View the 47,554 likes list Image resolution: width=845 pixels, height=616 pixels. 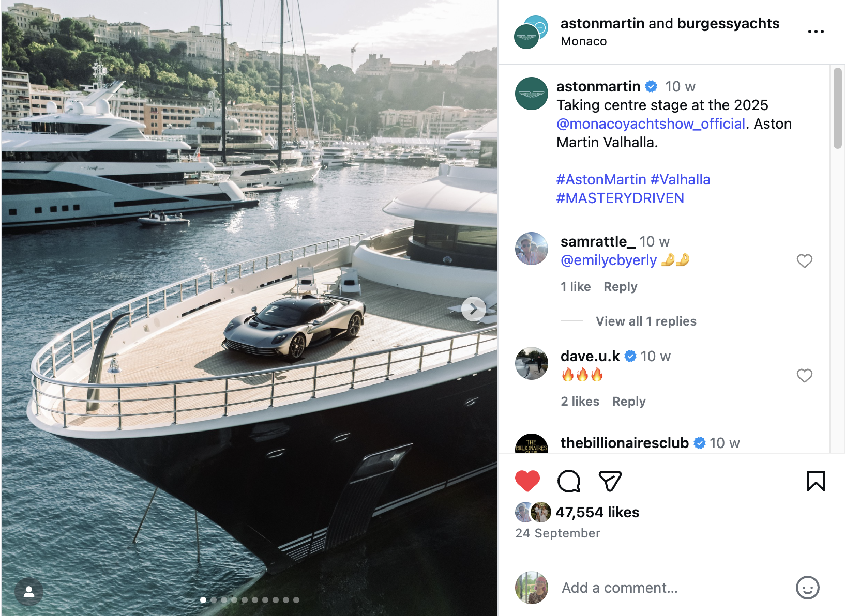pyautogui.click(x=597, y=512)
